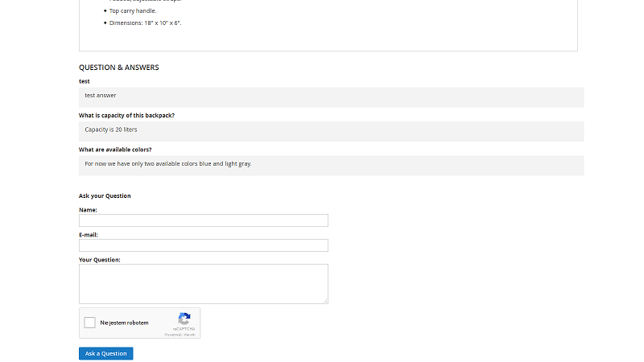This screenshot has height=362, width=644.
Task: Check the 'Nie jestem robotem' reCAPTCHA checkbox
Action: [x=90, y=323]
